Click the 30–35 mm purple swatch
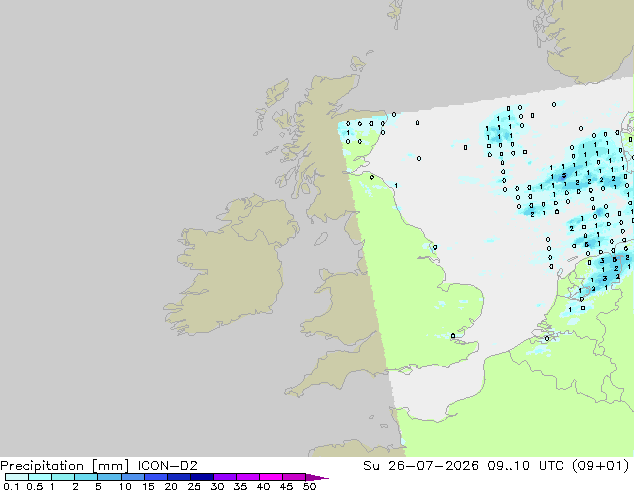 pos(224,477)
